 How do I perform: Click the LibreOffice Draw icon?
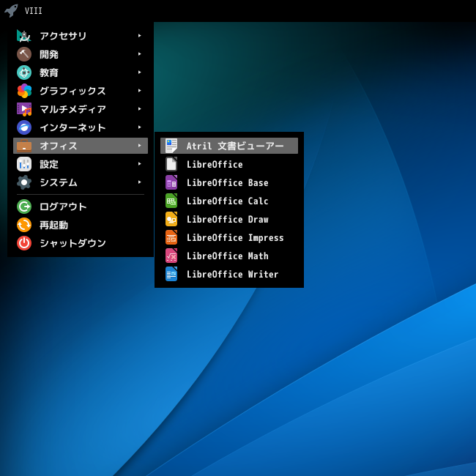click(x=171, y=219)
